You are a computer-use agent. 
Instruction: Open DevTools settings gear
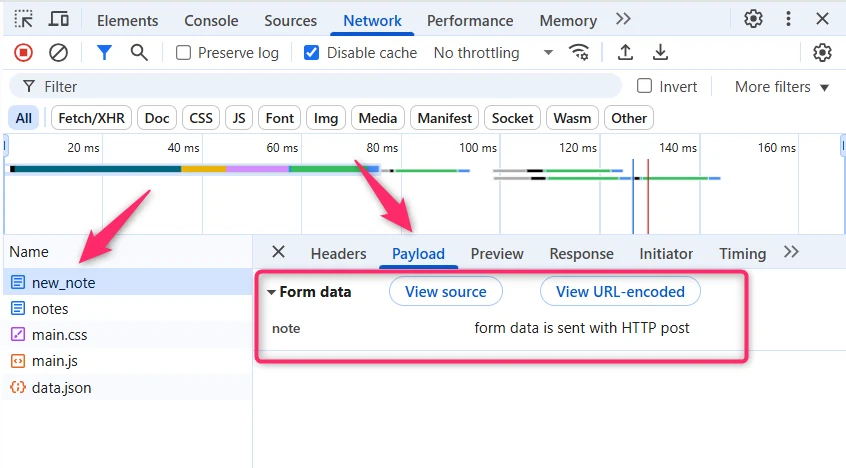(x=753, y=19)
